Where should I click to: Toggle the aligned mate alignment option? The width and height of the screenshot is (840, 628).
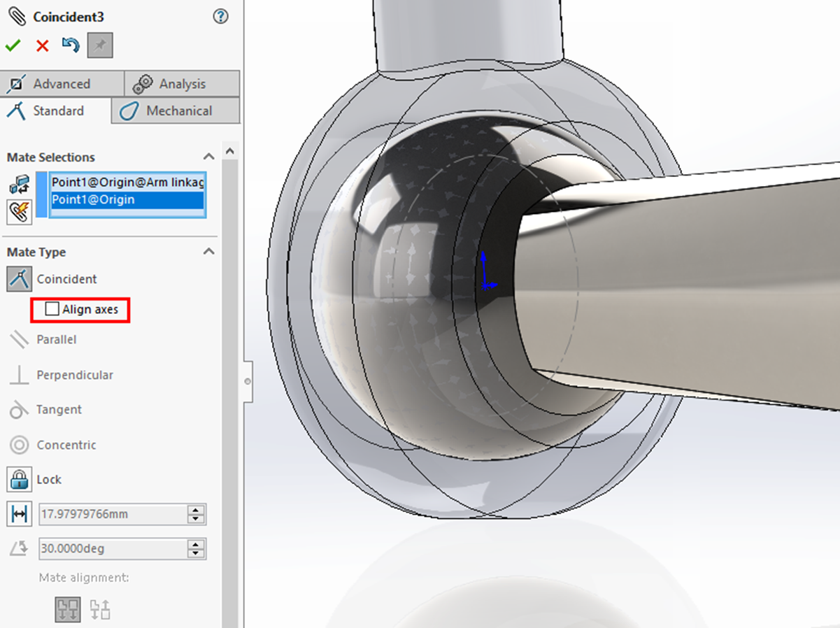(x=68, y=608)
